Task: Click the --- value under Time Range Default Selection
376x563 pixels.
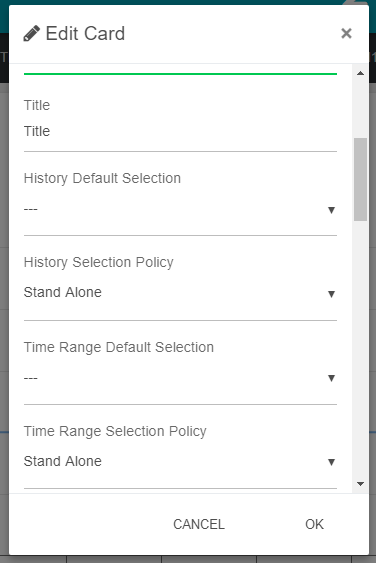Action: [x=31, y=378]
